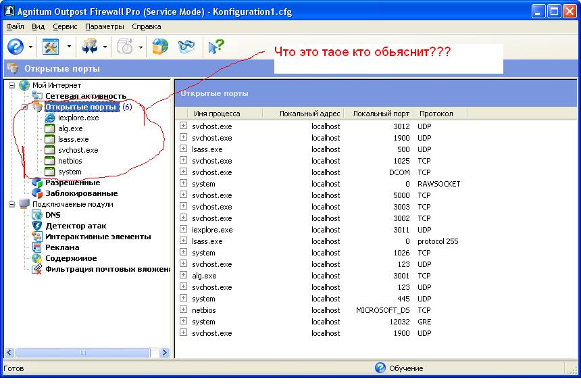
Task: Open the Вид menu
Action: [x=38, y=27]
